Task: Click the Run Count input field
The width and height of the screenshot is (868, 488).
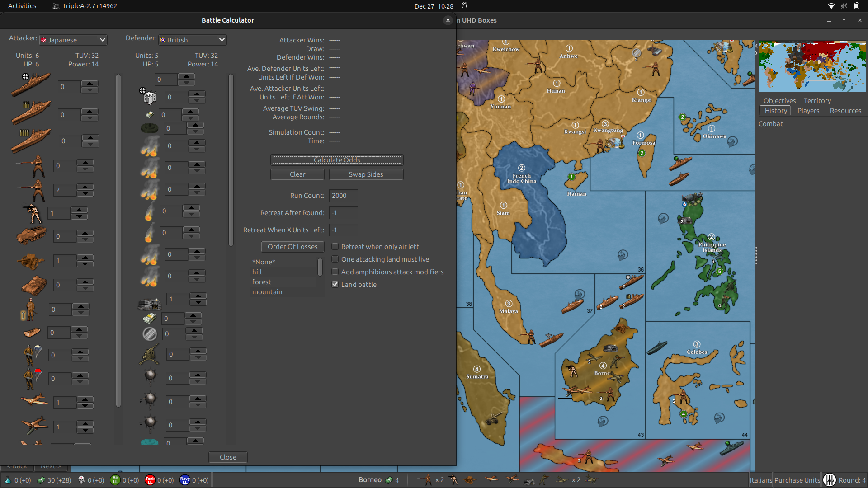Action: 343,196
